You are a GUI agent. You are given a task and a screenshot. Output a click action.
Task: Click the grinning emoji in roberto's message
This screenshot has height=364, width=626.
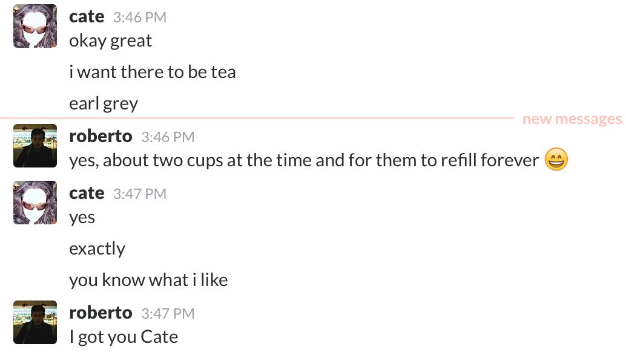point(556,160)
